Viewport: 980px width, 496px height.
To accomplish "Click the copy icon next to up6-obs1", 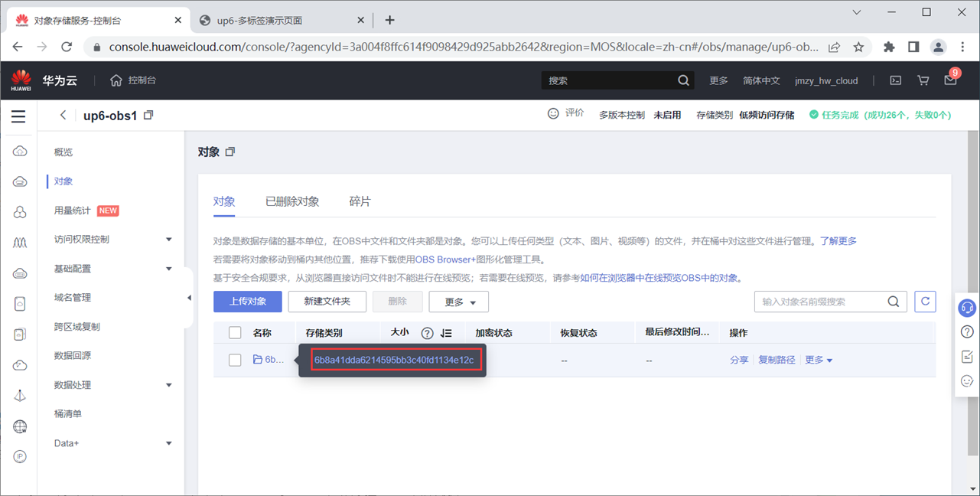I will [148, 116].
